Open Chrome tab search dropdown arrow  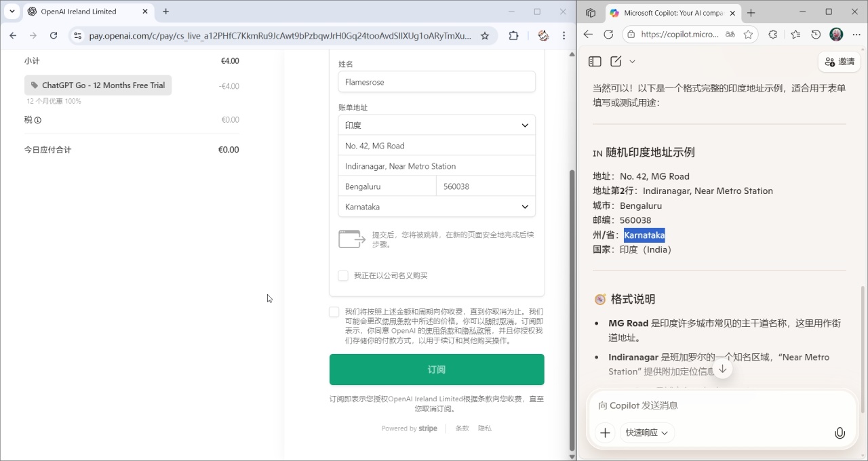12,12
